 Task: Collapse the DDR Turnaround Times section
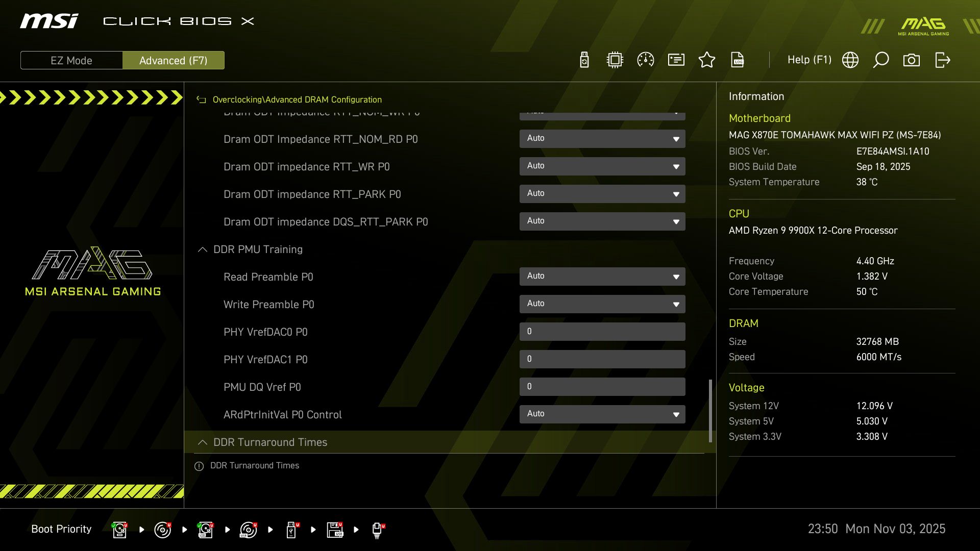[x=202, y=442]
